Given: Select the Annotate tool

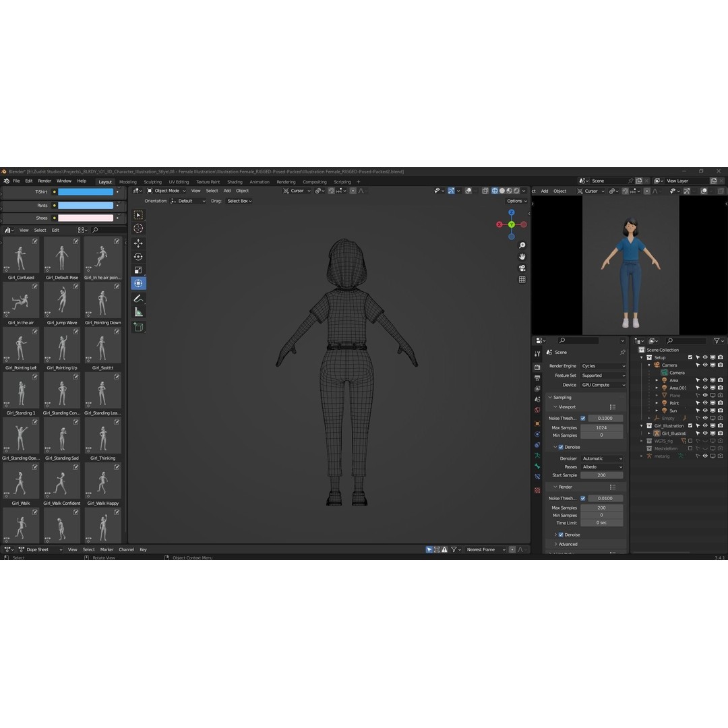Looking at the screenshot, I should (x=138, y=299).
